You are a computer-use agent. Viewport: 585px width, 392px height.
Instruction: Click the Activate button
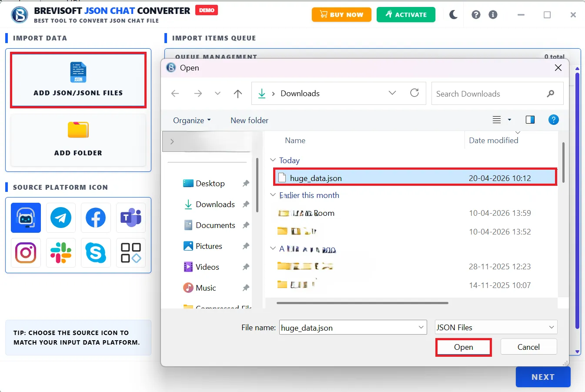(x=406, y=14)
